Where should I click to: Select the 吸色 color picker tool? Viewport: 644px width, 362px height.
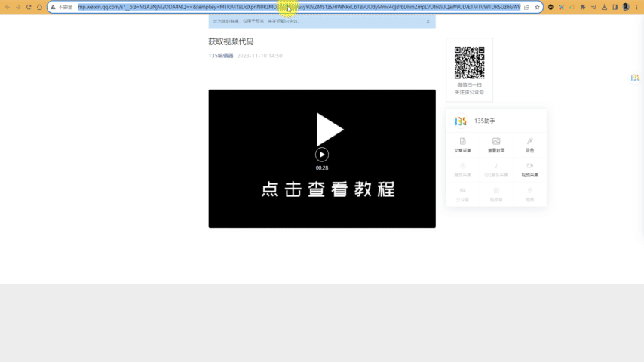530,145
